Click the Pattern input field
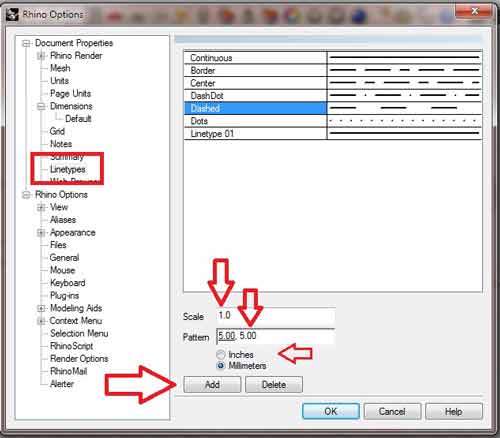This screenshot has height=438, width=500. [275, 336]
